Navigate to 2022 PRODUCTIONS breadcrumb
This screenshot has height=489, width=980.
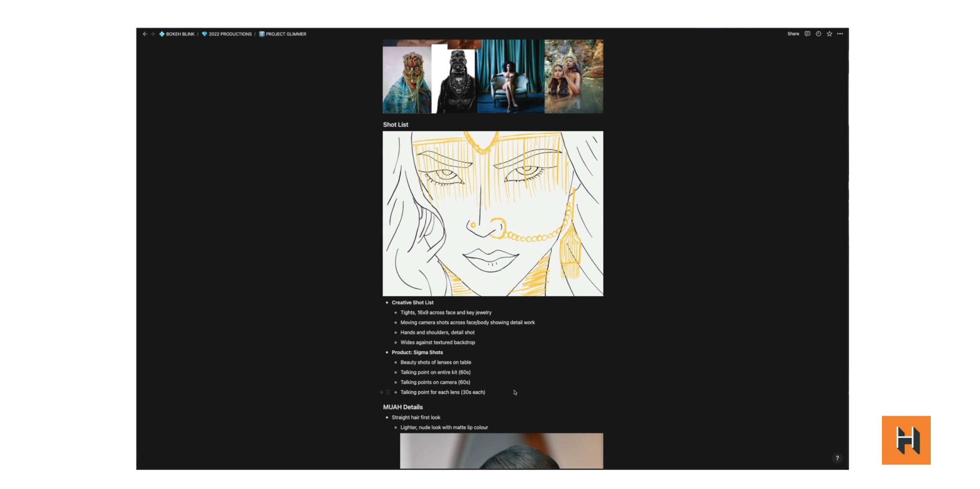[x=230, y=34]
